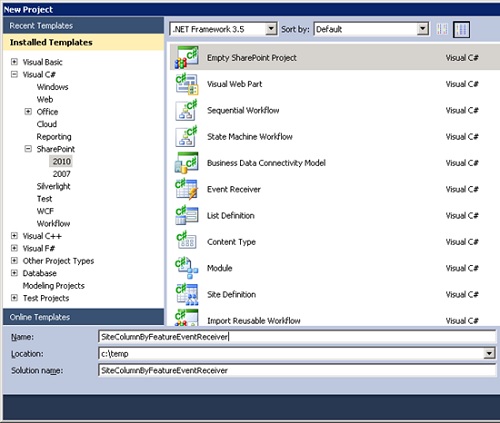Select the Site Definition template icon
The image size is (500, 423).
(x=187, y=295)
